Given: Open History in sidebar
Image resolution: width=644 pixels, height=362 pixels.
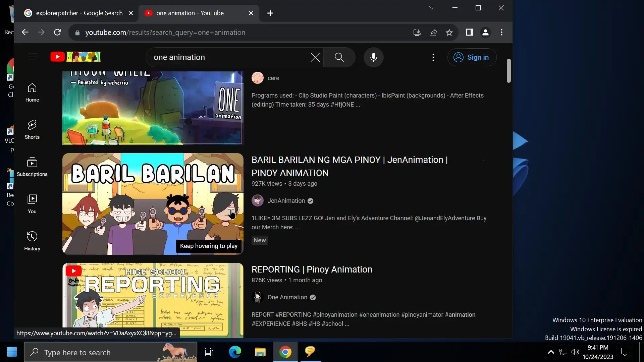Looking at the screenshot, I should point(32,241).
